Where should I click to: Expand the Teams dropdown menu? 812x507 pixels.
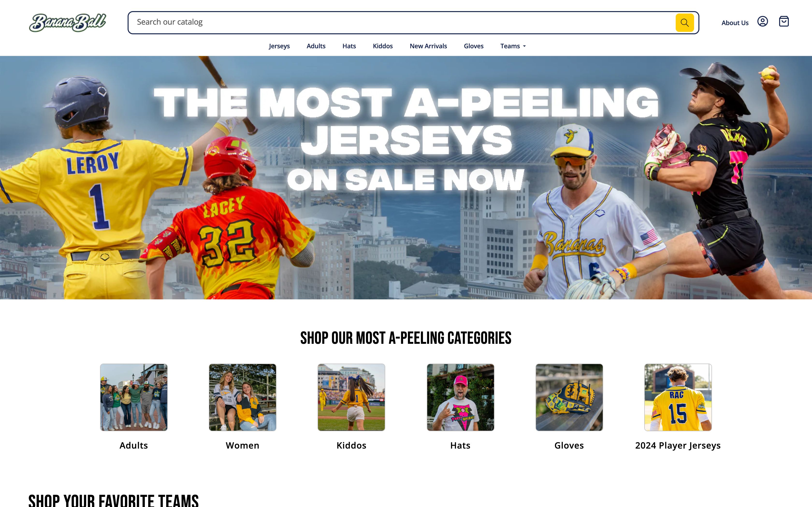[x=513, y=46]
